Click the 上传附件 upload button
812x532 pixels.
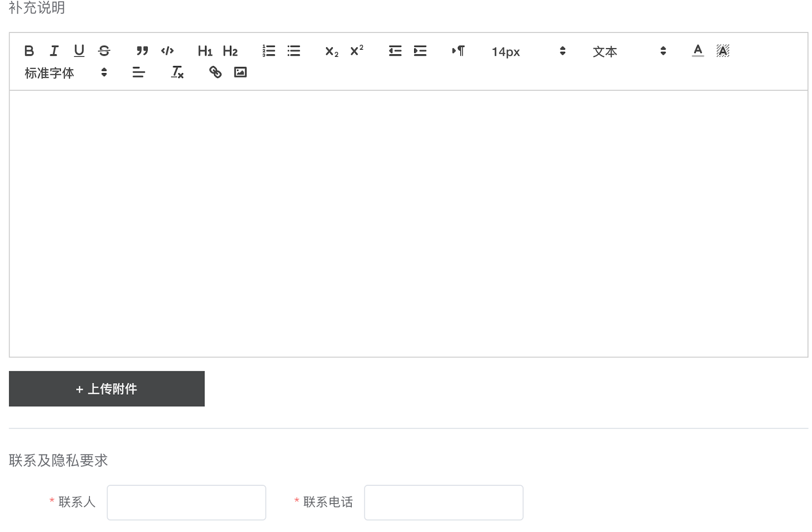coord(107,388)
